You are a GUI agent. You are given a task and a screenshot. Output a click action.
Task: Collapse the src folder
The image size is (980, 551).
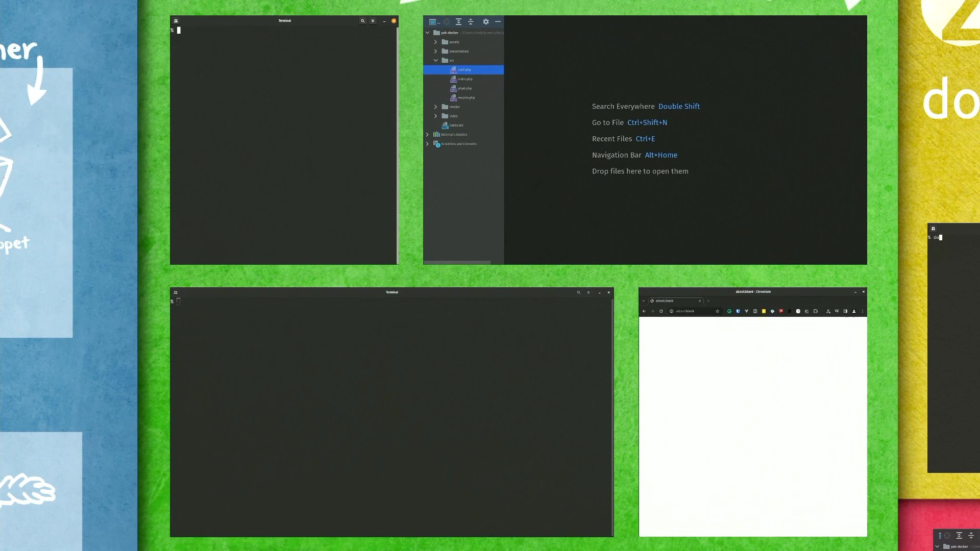point(436,61)
